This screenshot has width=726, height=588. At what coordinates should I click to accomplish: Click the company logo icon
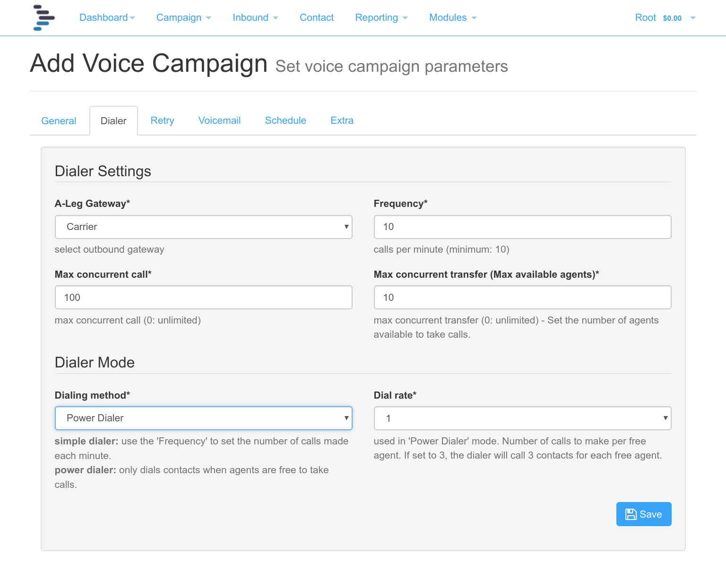[x=44, y=17]
